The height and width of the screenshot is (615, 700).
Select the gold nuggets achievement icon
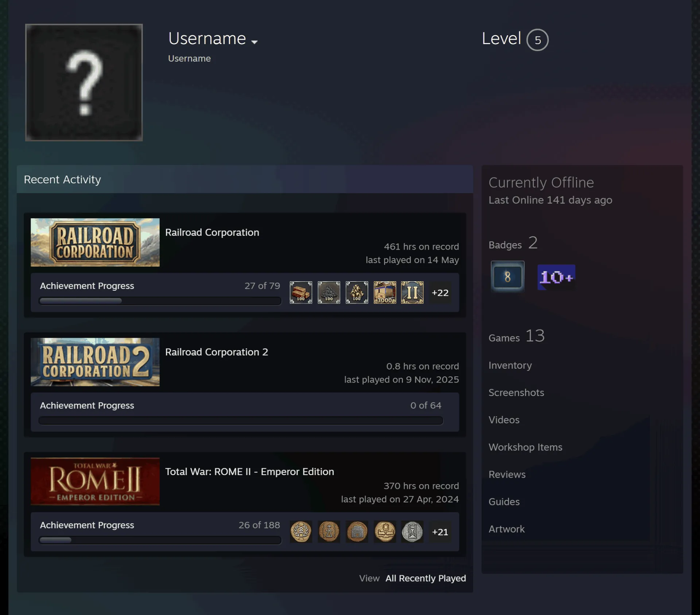357,293
